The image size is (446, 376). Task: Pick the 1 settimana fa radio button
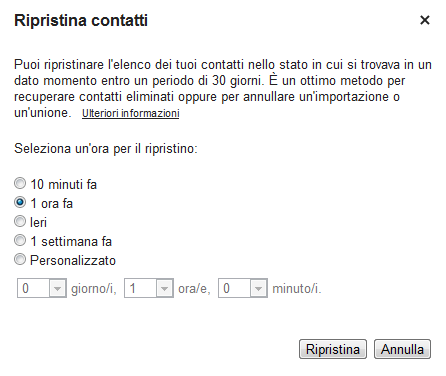pos(20,240)
